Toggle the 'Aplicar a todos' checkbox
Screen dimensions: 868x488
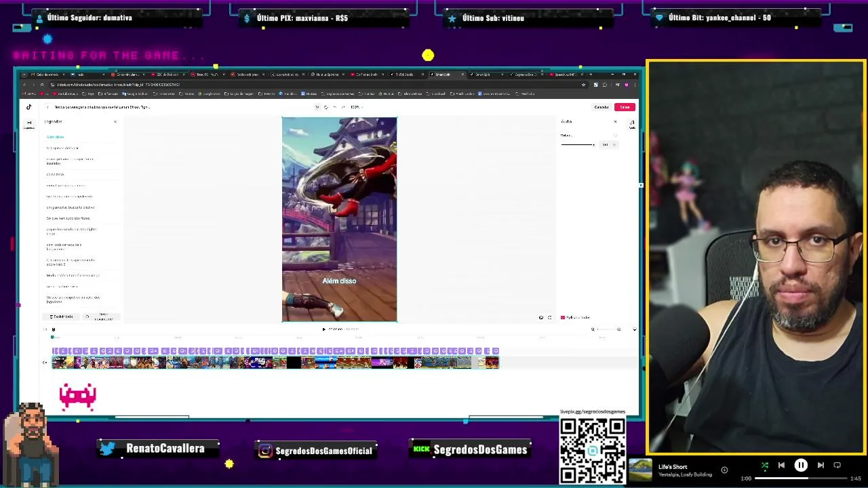click(563, 317)
